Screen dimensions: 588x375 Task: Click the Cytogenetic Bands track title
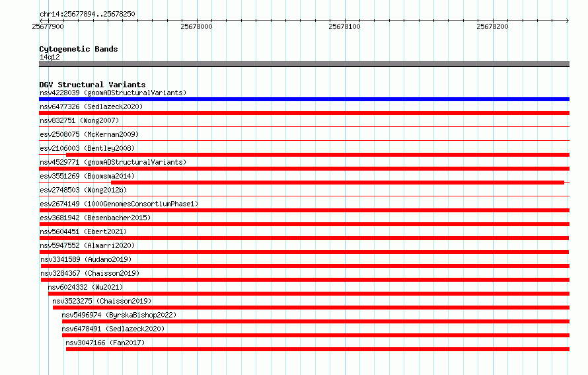click(79, 49)
